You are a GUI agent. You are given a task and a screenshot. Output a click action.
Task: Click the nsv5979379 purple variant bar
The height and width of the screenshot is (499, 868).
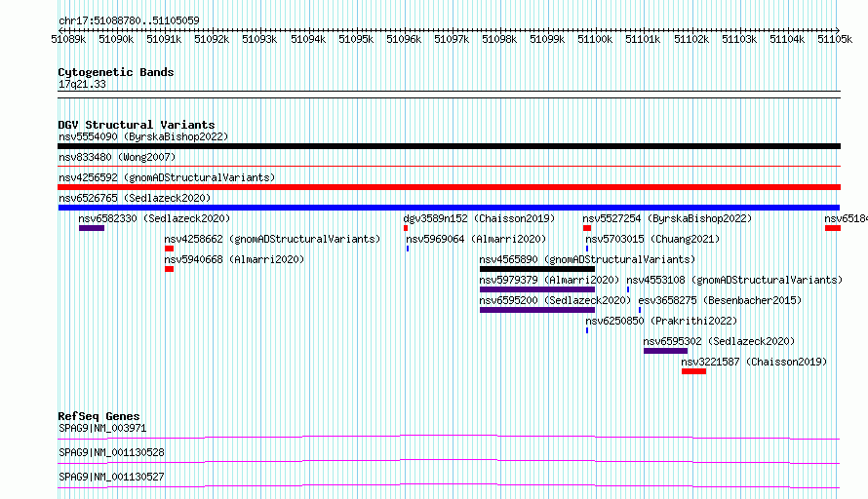[x=537, y=289]
